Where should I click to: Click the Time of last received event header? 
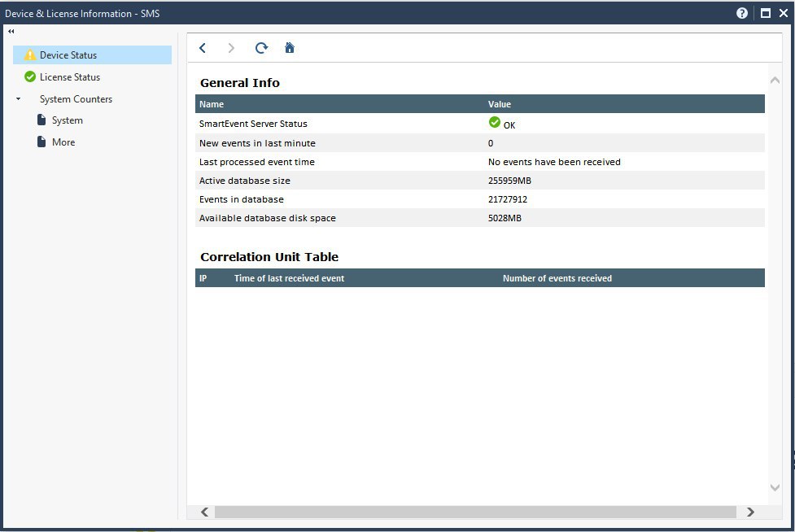[x=289, y=278]
